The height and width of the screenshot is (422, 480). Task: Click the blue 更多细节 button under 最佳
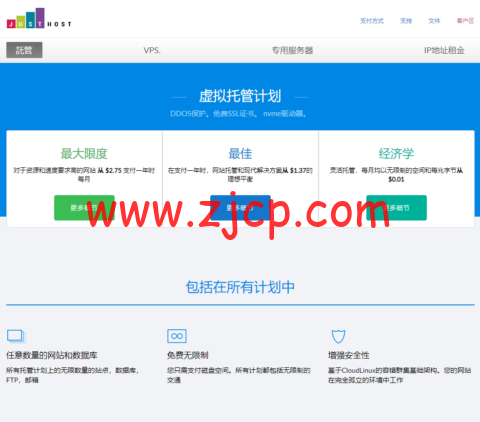[240, 208]
